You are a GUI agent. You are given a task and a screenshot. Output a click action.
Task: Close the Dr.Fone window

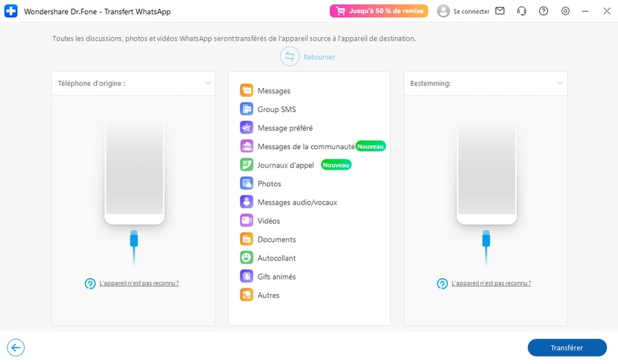[x=607, y=11]
